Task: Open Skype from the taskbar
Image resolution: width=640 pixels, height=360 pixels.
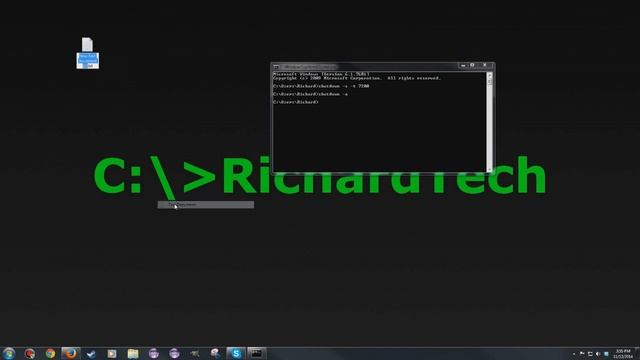Action: coord(236,353)
